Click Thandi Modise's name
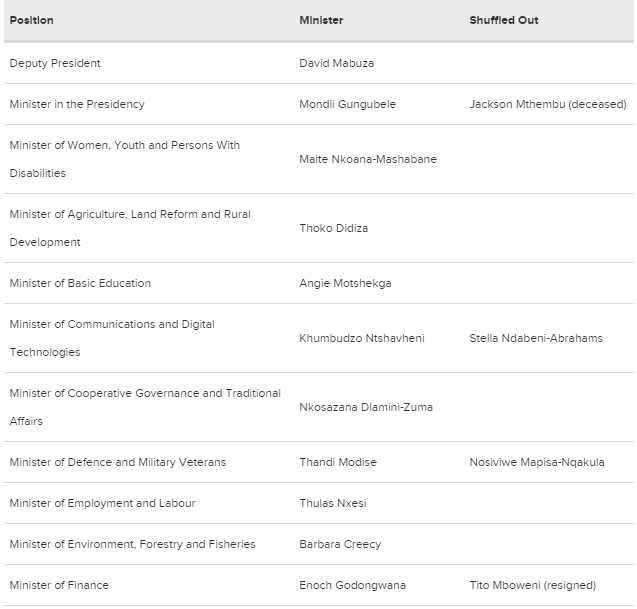 (338, 462)
